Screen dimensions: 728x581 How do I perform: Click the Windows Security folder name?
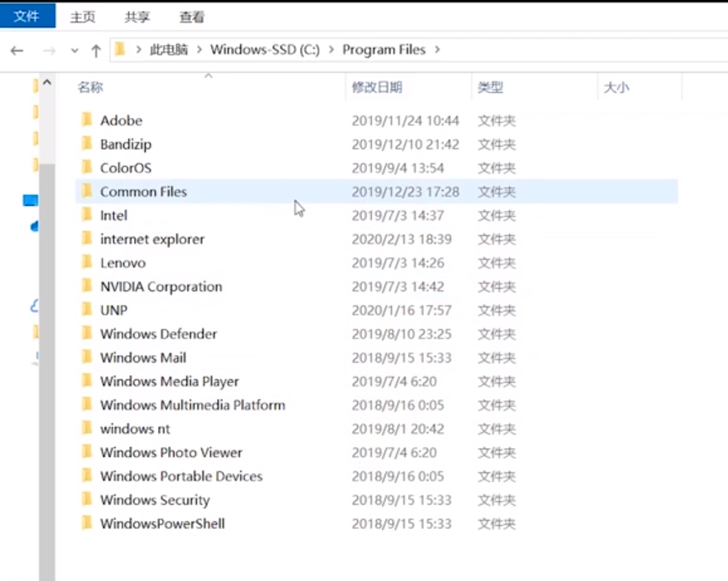[155, 501]
